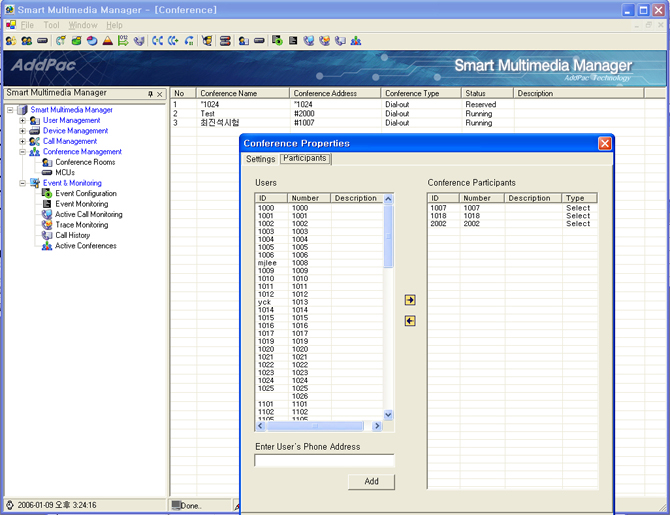Viewport: 670px width, 515px height.
Task: Click the Event Configuration icon in tree
Action: click(x=47, y=194)
